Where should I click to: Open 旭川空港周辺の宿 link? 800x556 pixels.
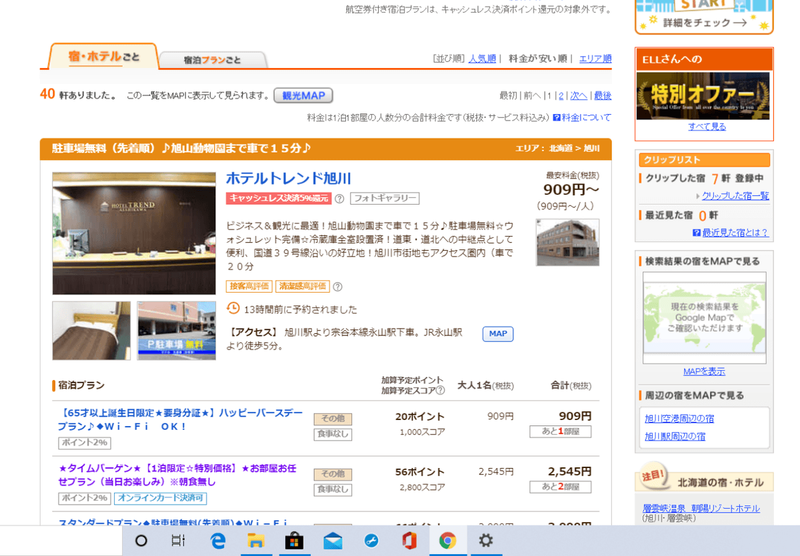click(x=679, y=418)
